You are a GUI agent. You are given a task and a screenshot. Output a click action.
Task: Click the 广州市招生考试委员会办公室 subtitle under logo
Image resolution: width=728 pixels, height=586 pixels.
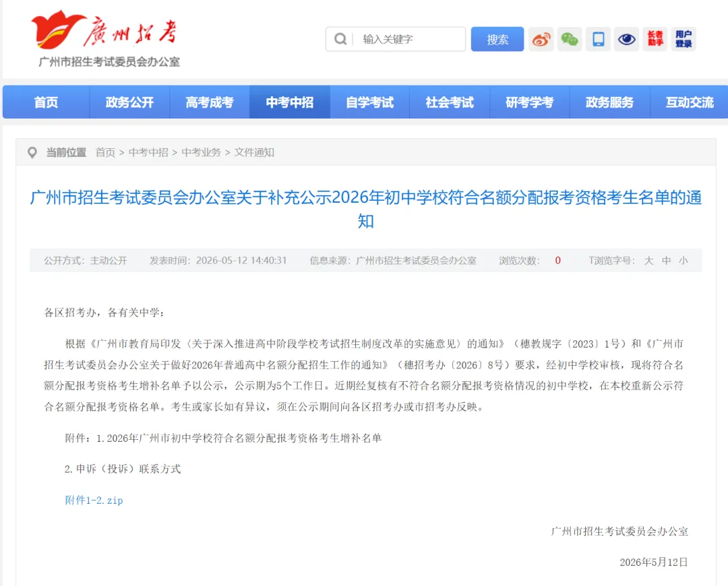point(109,62)
